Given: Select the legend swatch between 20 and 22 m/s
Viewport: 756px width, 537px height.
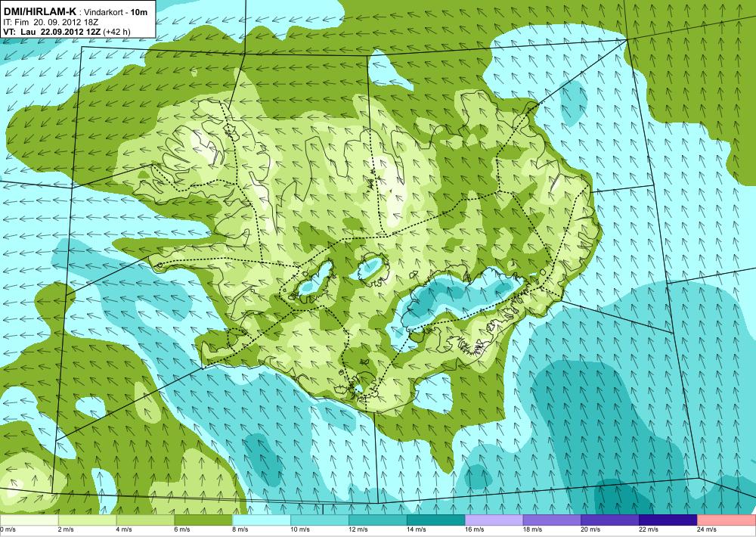Looking at the screenshot, I should click(x=610, y=520).
